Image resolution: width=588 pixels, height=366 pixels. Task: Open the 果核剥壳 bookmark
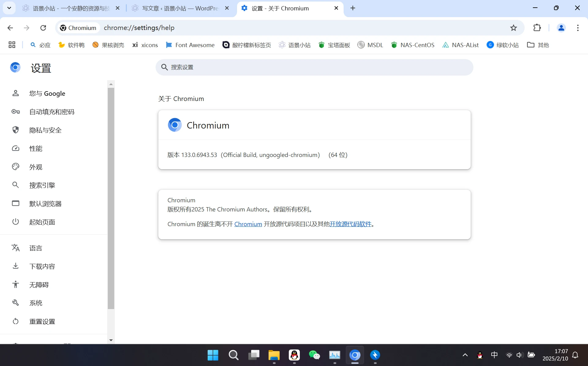(x=108, y=45)
